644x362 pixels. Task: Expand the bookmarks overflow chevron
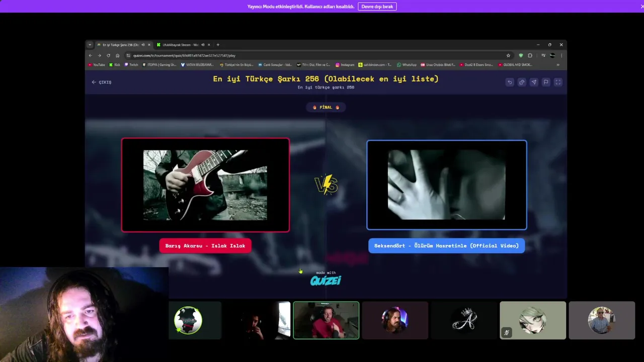tap(558, 65)
